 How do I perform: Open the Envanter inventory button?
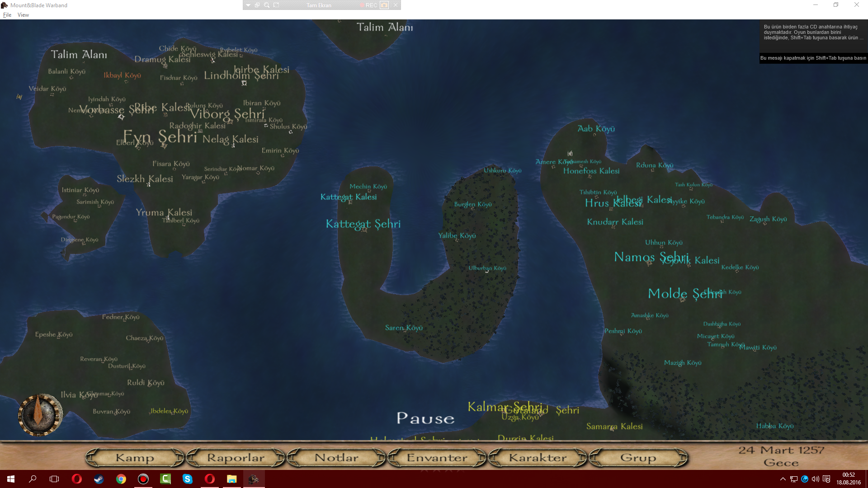pyautogui.click(x=437, y=458)
